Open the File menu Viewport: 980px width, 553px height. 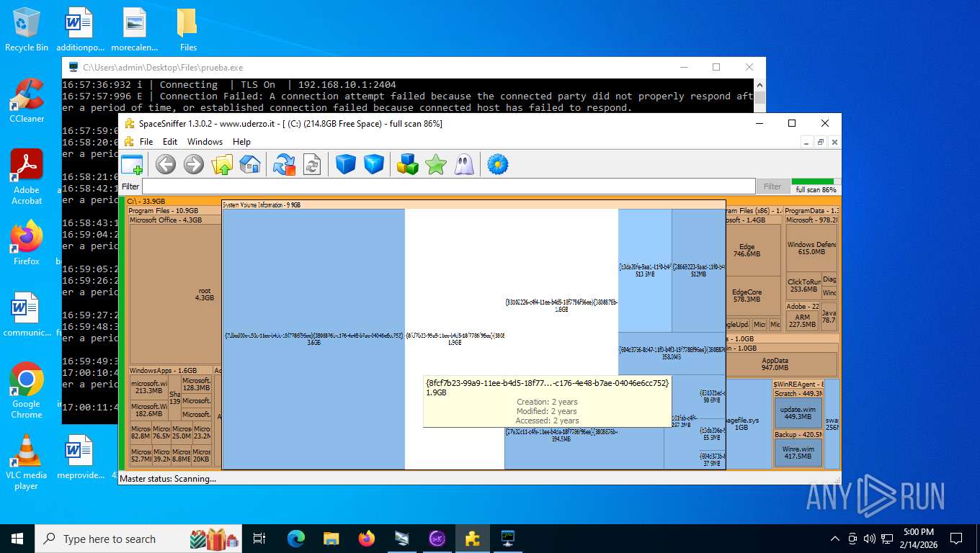click(146, 142)
